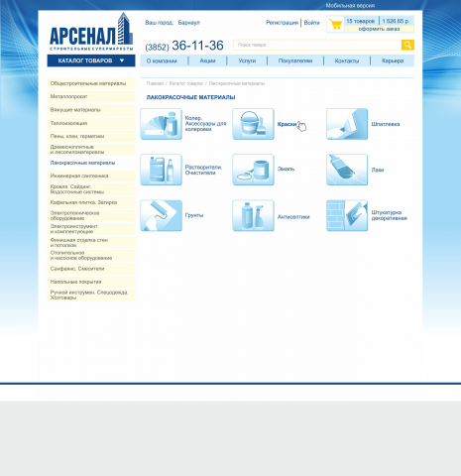This screenshot has width=461, height=476.
Task: Open the Растворители solvents canister icon
Action: [x=161, y=170]
